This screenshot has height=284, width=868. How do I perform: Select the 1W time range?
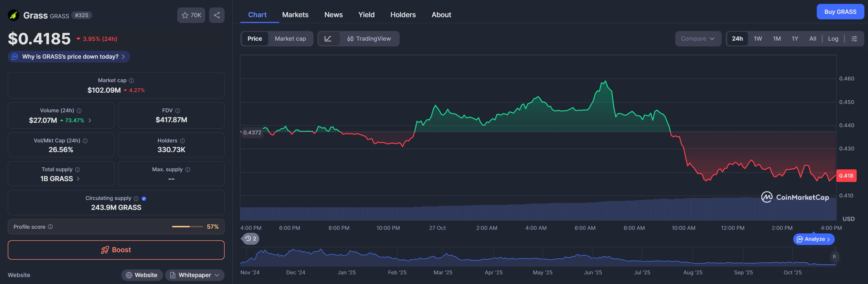757,39
